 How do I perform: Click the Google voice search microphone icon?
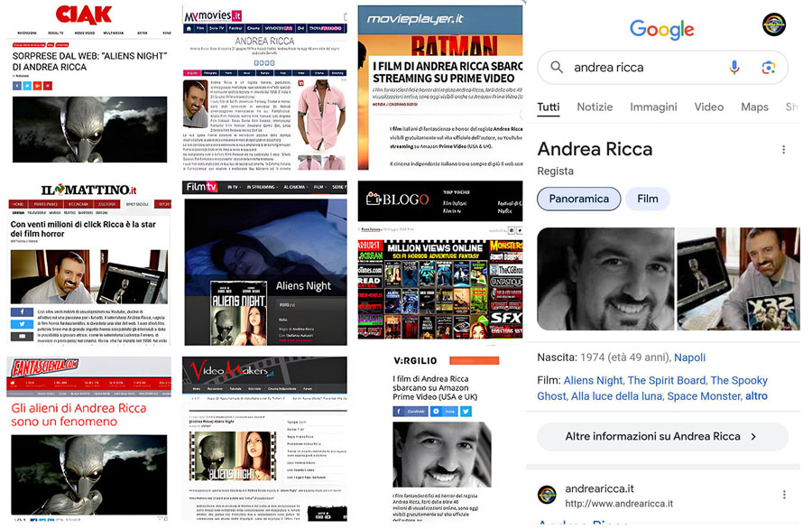pos(734,68)
